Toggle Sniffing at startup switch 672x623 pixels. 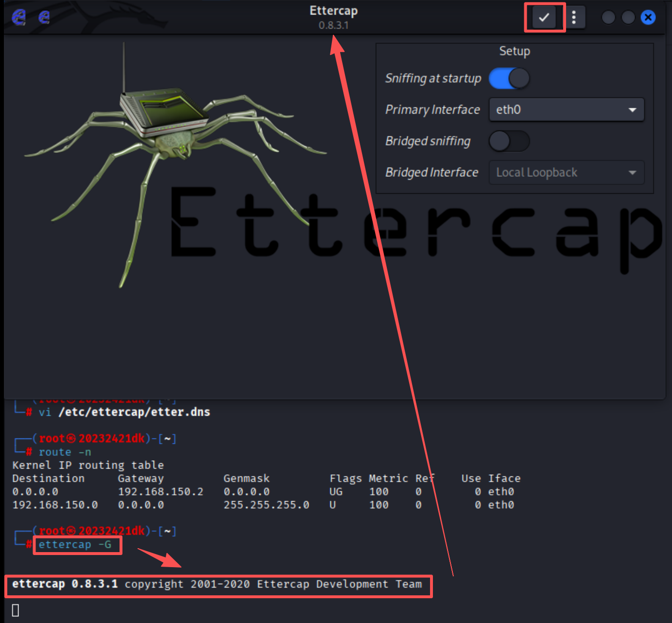pyautogui.click(x=509, y=78)
